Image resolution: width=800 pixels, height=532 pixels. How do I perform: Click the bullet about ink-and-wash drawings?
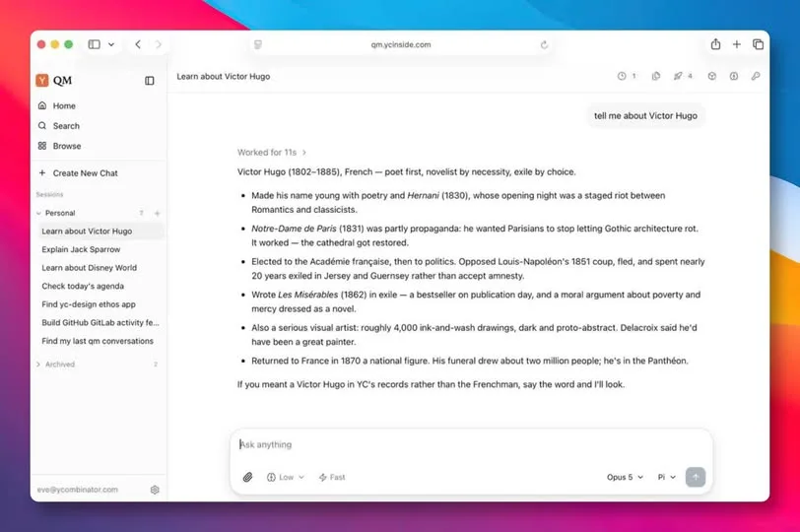point(474,335)
